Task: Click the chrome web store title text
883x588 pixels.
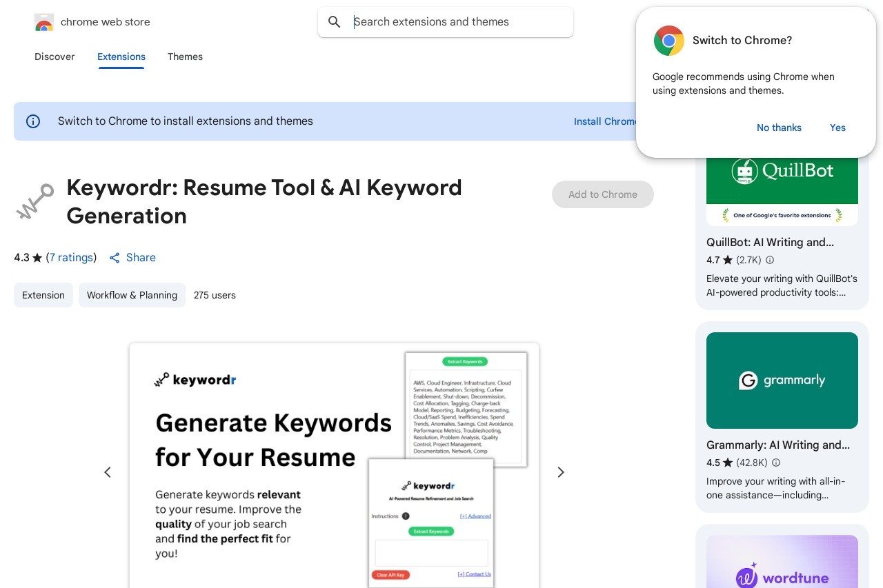Action: coord(106,22)
